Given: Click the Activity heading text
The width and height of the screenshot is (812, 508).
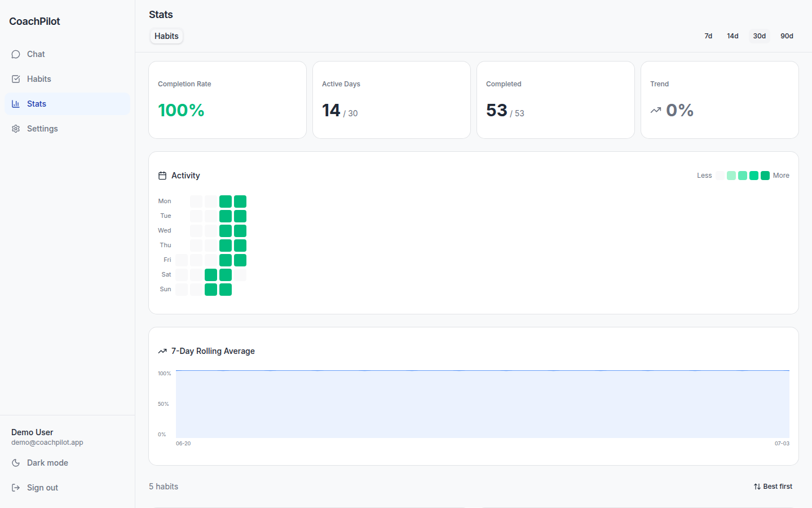Looking at the screenshot, I should [186, 176].
